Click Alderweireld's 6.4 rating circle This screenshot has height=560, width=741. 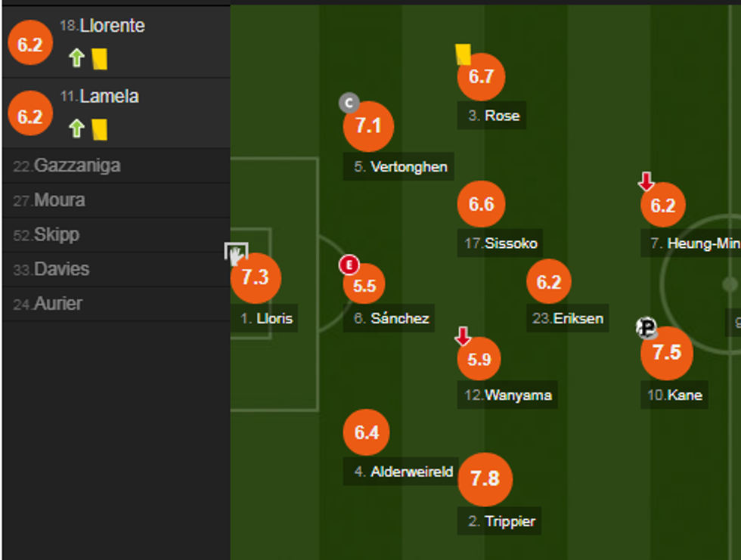pos(366,432)
